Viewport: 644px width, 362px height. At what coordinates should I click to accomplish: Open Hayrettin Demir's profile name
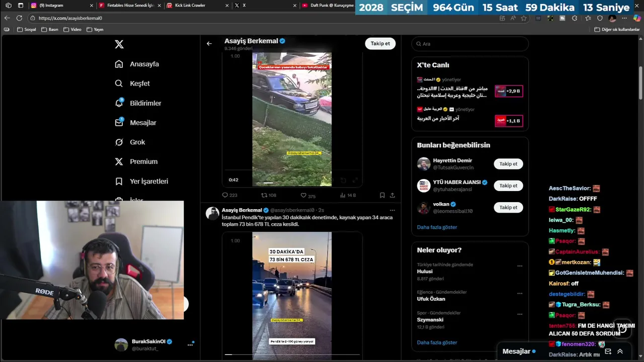click(452, 160)
